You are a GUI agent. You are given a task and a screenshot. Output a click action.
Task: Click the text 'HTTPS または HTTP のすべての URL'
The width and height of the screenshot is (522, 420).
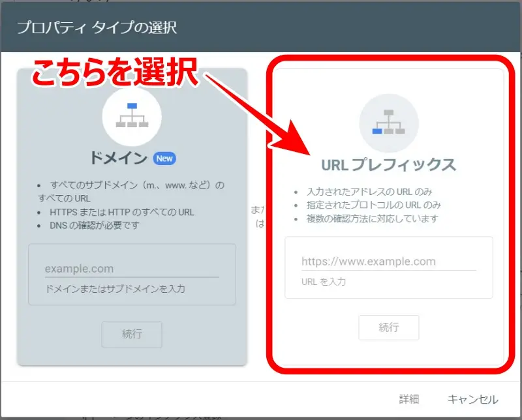coord(122,212)
